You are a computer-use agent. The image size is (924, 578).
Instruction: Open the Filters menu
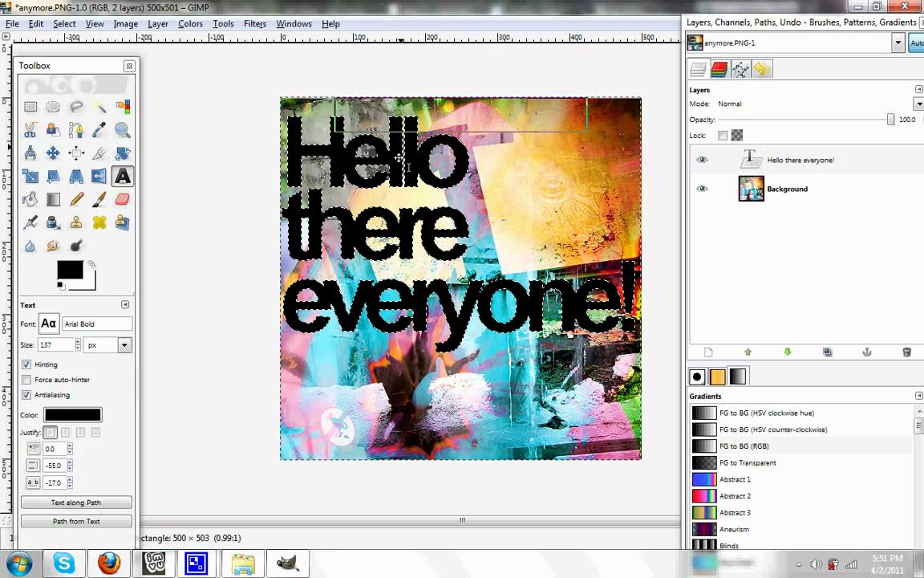[254, 23]
